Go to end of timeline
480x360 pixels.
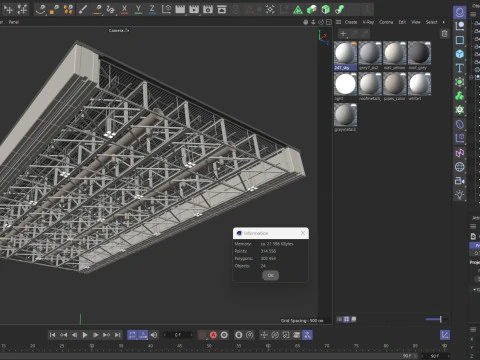(117, 335)
